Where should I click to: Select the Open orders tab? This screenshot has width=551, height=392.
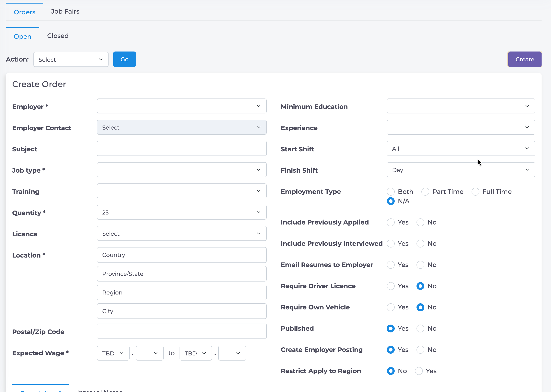point(22,36)
